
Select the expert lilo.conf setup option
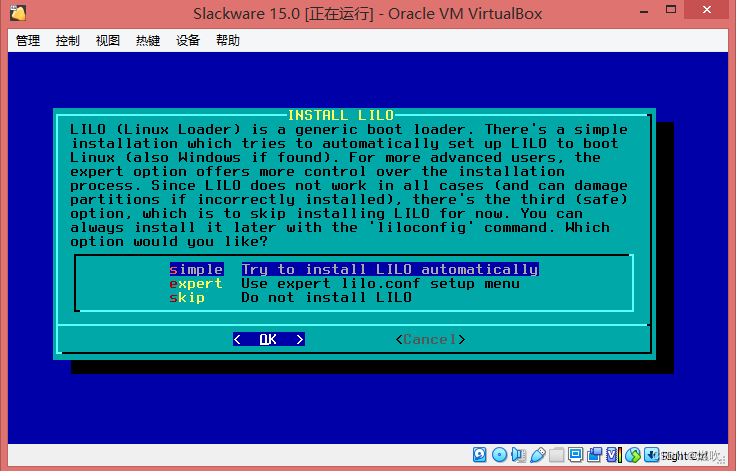click(x=196, y=283)
